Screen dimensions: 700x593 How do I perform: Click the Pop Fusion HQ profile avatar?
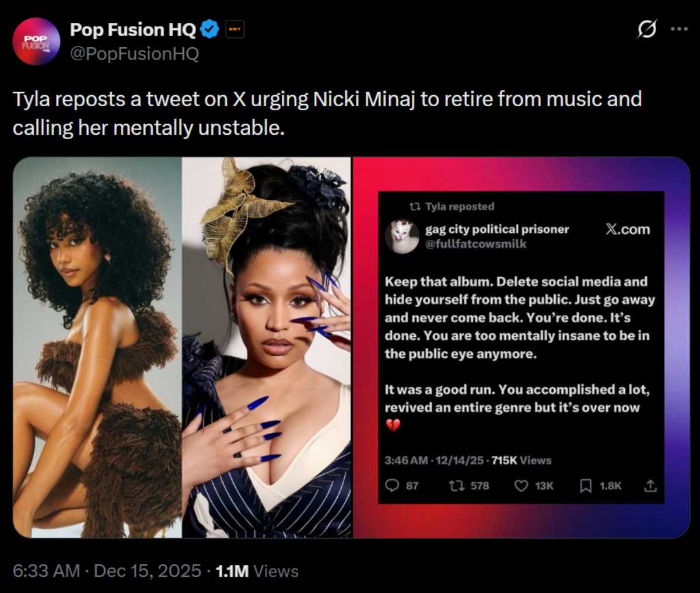(36, 41)
